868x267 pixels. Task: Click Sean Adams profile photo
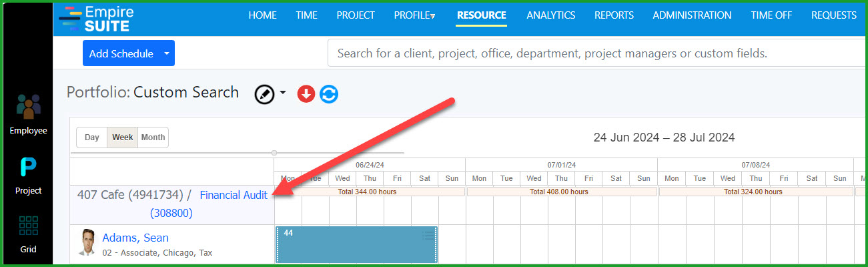pos(88,242)
